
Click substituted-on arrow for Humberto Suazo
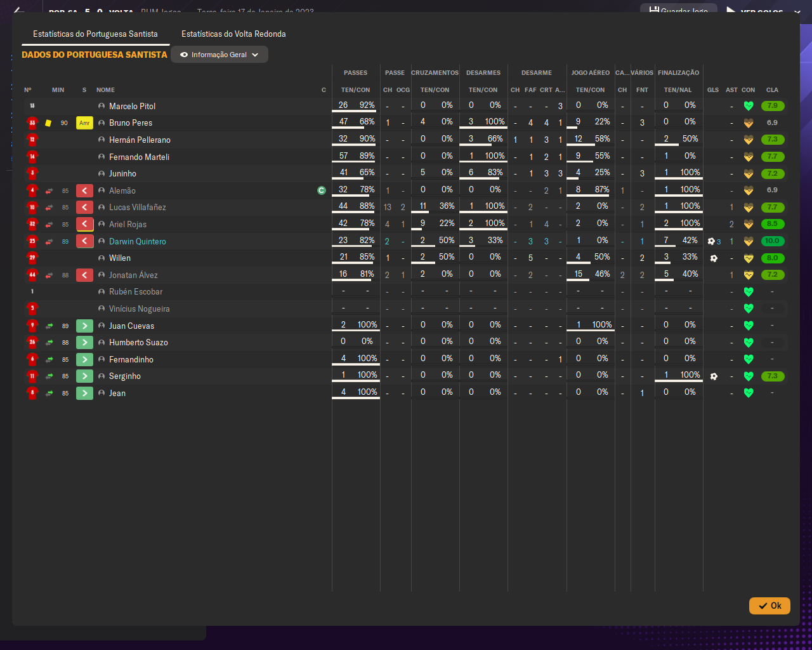click(x=84, y=342)
